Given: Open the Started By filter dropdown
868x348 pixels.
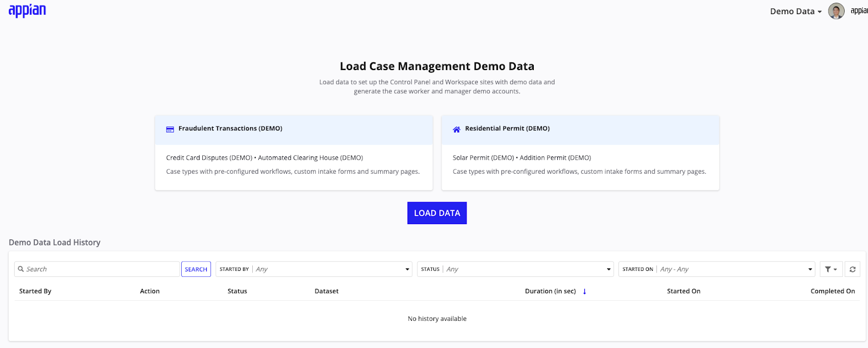Looking at the screenshot, I should [x=314, y=269].
